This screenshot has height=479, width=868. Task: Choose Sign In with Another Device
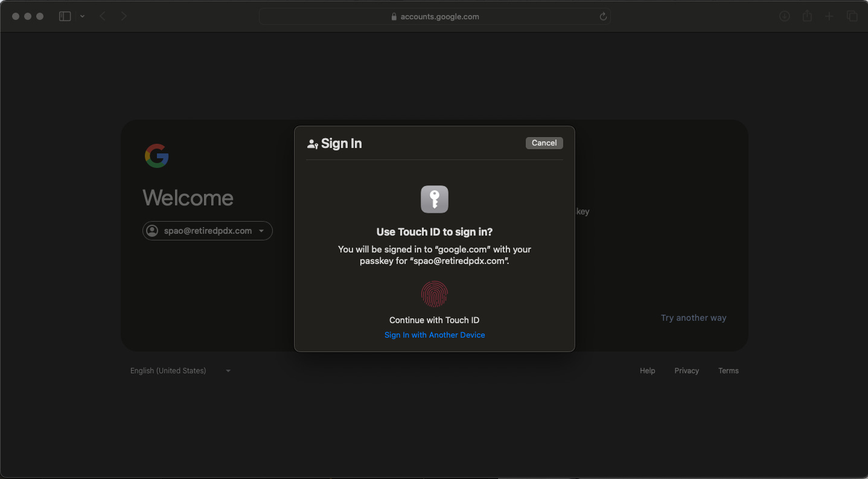click(x=435, y=335)
